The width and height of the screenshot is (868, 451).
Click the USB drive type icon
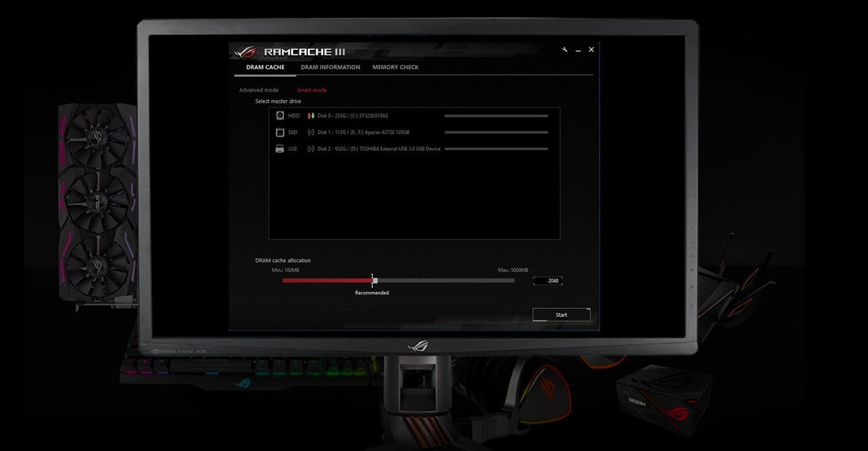pos(280,149)
